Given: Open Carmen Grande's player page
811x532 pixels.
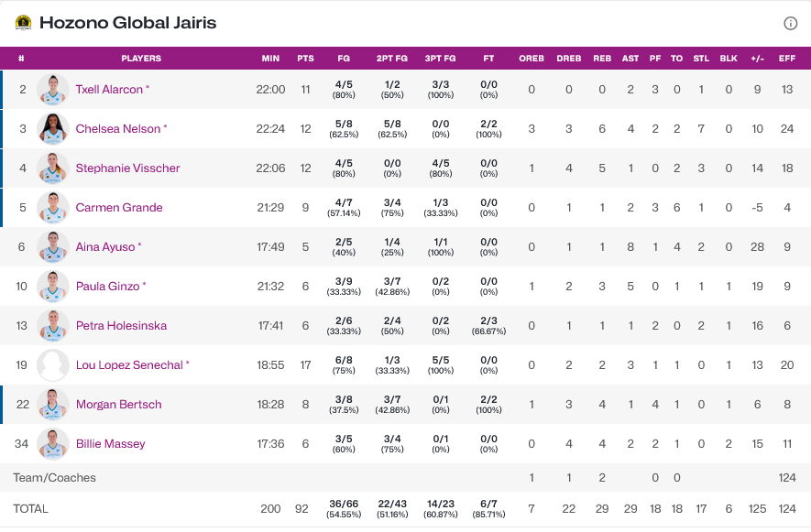Looking at the screenshot, I should pyautogui.click(x=119, y=208).
